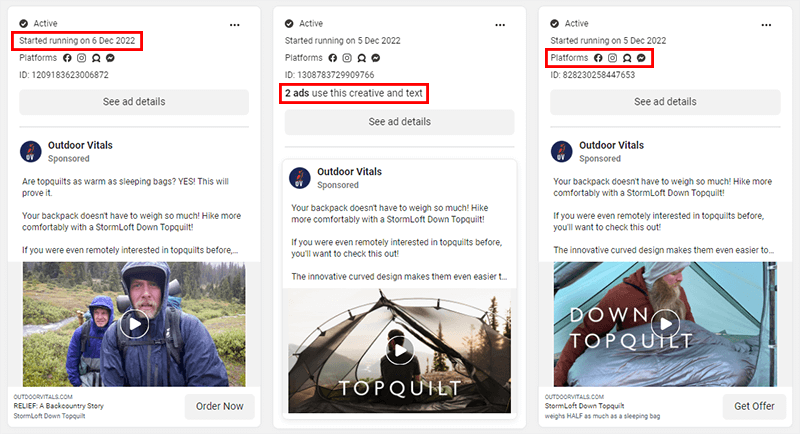Open Outdoor Vitals name on Get Offer ad

point(611,145)
